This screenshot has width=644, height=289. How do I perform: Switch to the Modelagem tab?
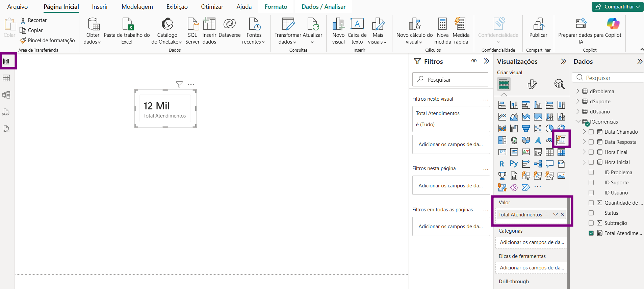tap(137, 7)
